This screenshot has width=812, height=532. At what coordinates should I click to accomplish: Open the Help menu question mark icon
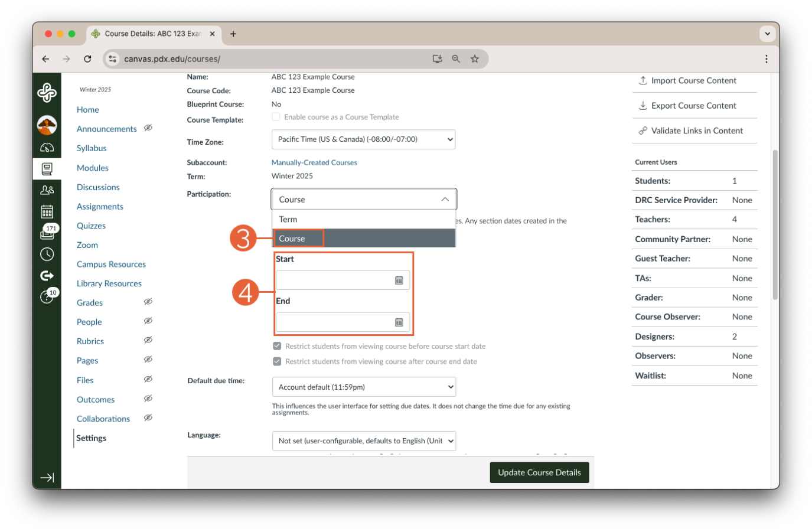pyautogui.click(x=47, y=296)
